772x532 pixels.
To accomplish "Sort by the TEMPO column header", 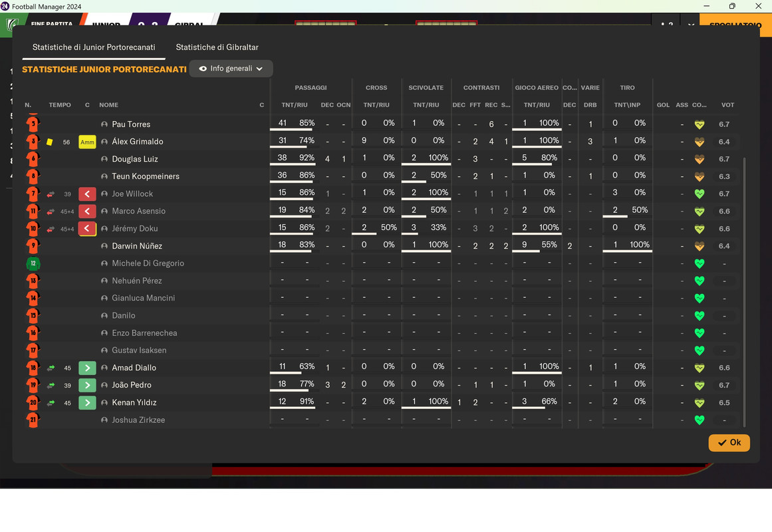I will point(60,105).
